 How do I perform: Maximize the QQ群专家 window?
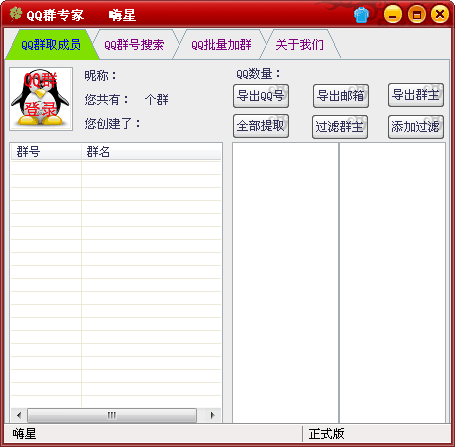click(417, 15)
